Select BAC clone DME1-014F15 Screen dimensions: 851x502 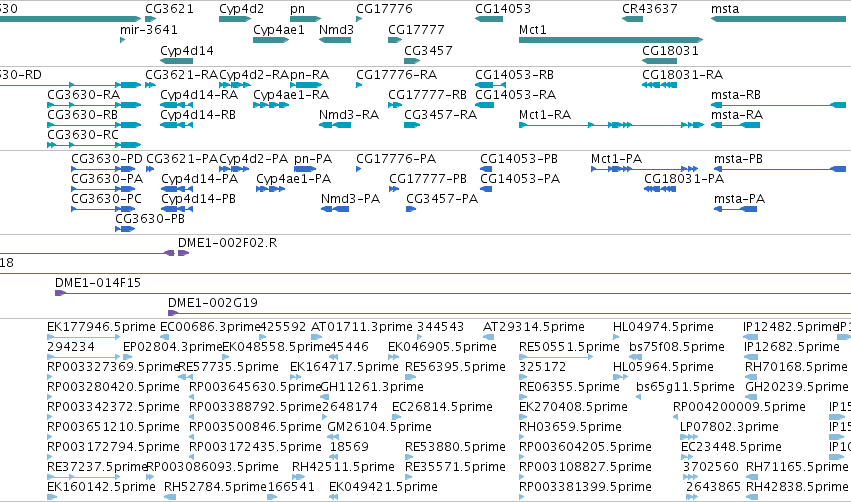98,283
